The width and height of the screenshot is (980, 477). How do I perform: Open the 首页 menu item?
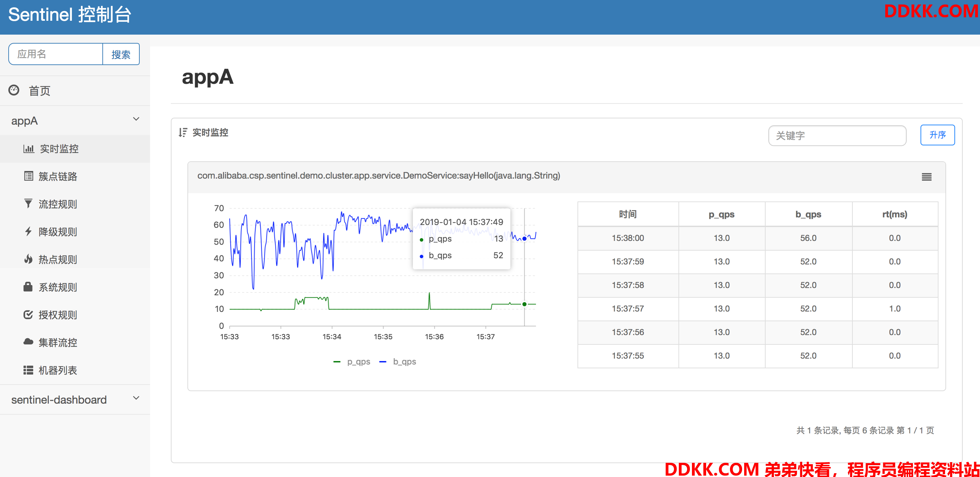tap(75, 91)
